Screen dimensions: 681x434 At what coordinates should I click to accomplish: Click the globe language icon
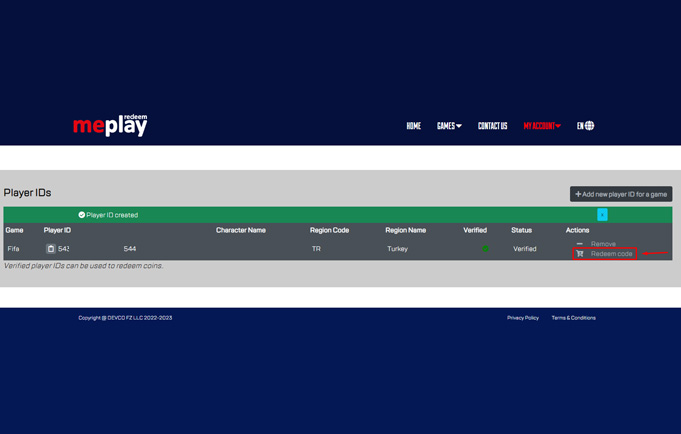589,126
